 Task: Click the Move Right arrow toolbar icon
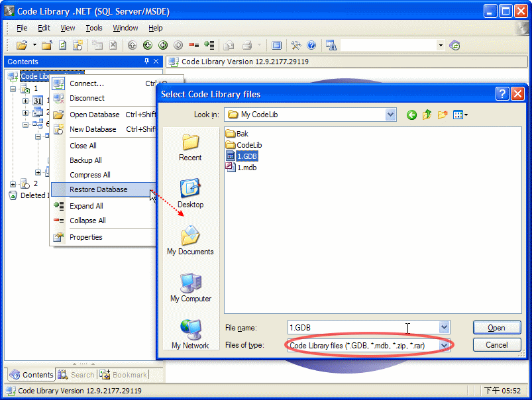click(x=178, y=45)
